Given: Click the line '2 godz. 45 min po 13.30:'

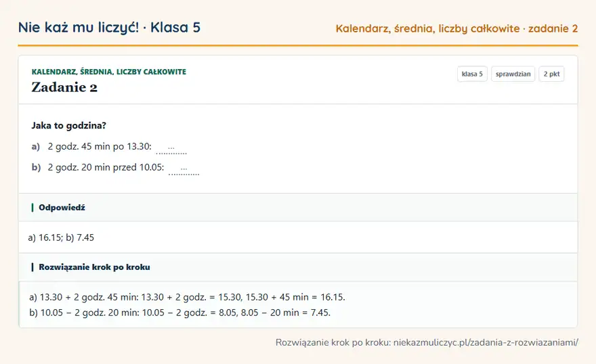Looking at the screenshot, I should click(100, 147).
